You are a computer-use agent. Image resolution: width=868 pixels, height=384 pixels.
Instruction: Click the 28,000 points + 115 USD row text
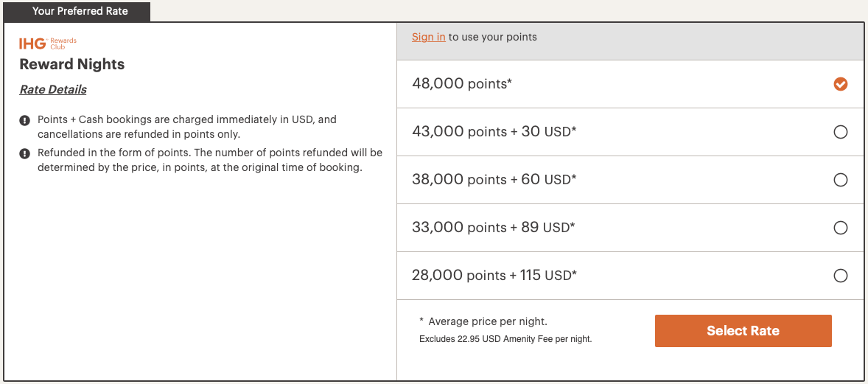[494, 276]
